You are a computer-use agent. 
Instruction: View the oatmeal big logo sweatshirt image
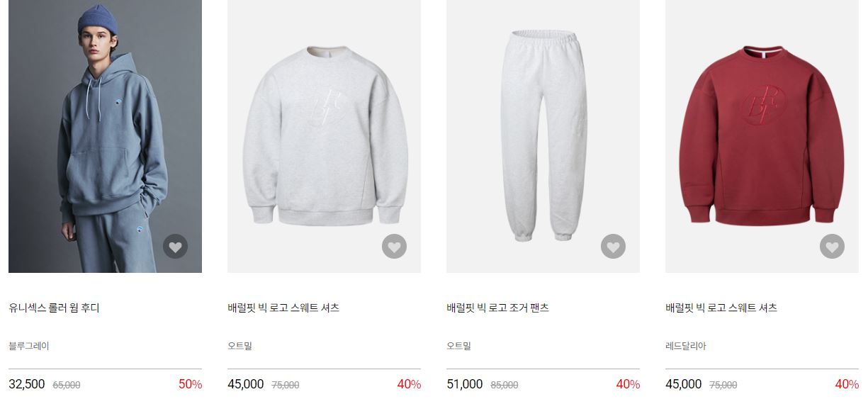324,136
